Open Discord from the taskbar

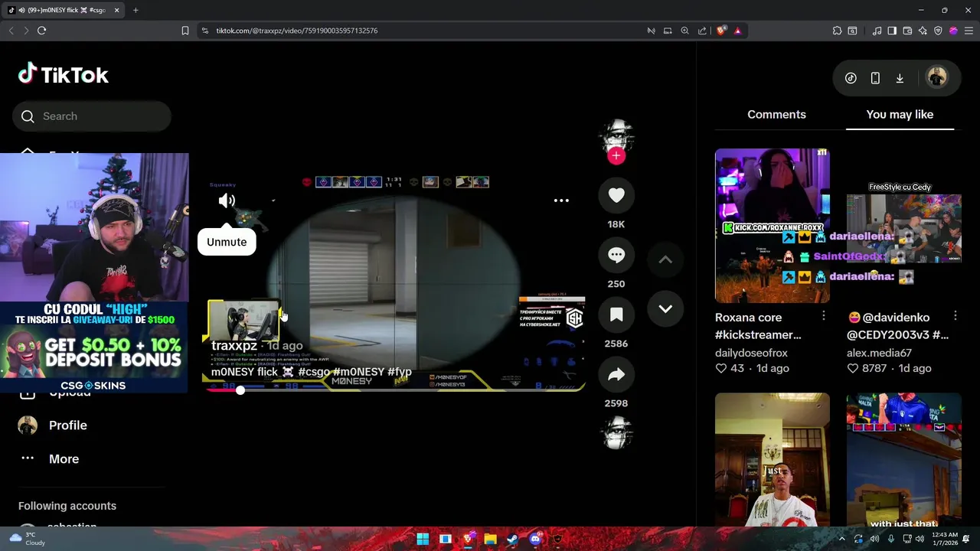[x=535, y=539]
